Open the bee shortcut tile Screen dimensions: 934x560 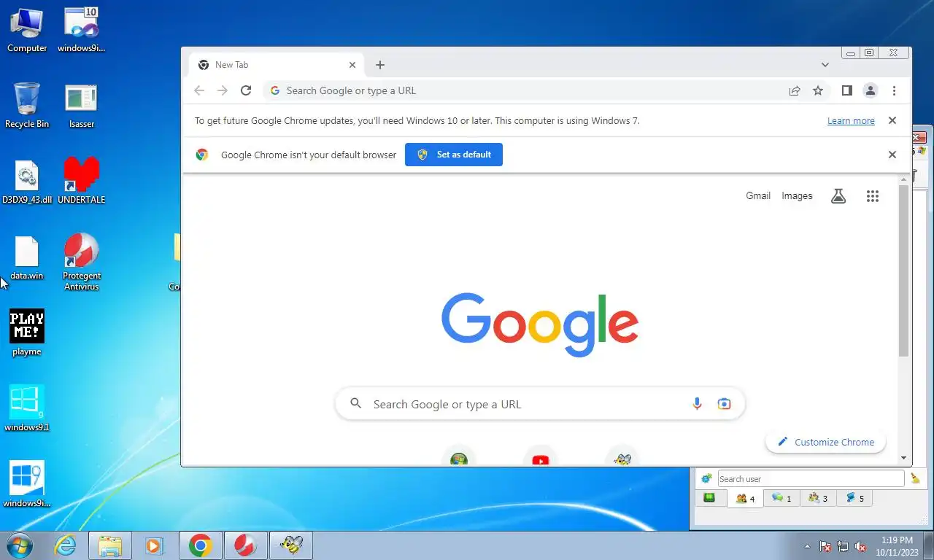pyautogui.click(x=622, y=457)
